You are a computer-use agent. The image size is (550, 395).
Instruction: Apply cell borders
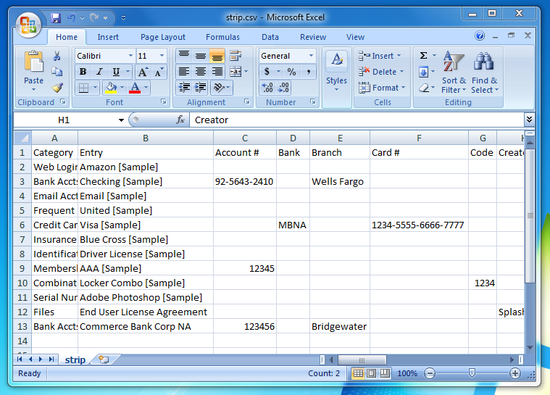(83, 88)
